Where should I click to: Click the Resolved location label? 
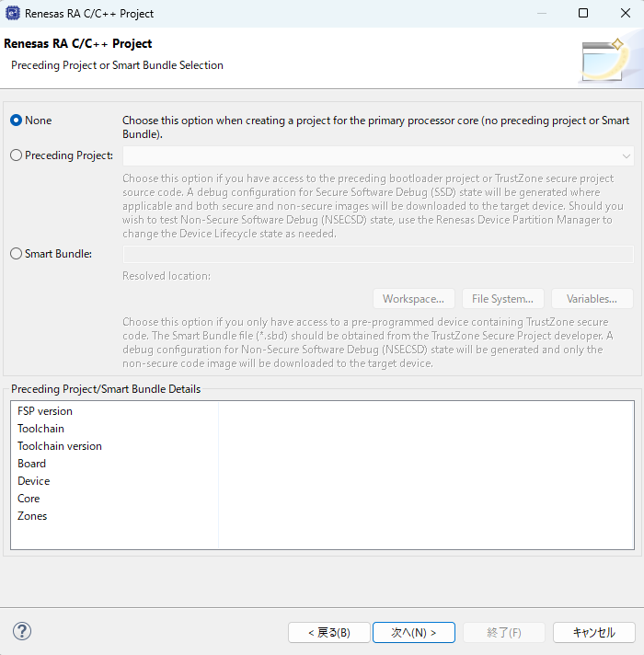[167, 276]
